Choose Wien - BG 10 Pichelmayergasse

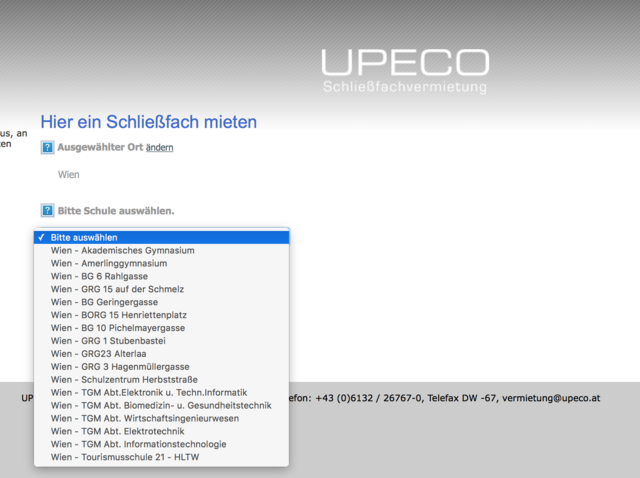click(x=162, y=328)
